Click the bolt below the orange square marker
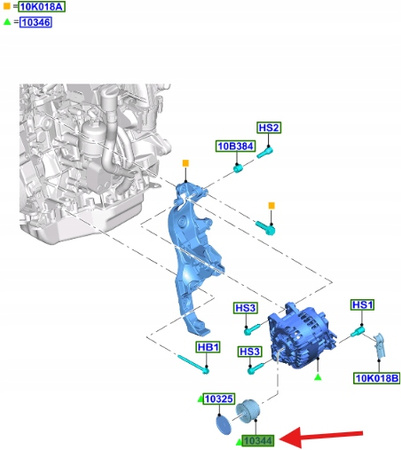The width and height of the screenshot is (401, 450). 266,228
